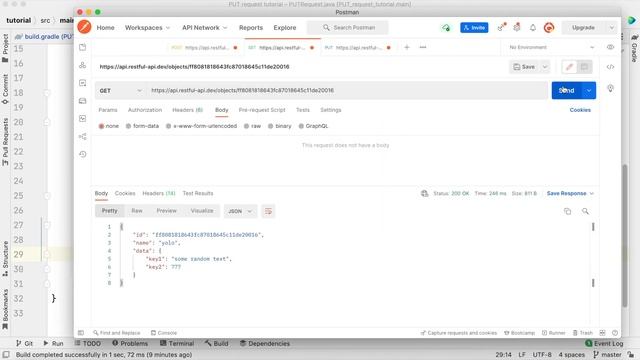
Task: Toggle the sidebar icon in Postman footer
Action: click(x=81, y=333)
